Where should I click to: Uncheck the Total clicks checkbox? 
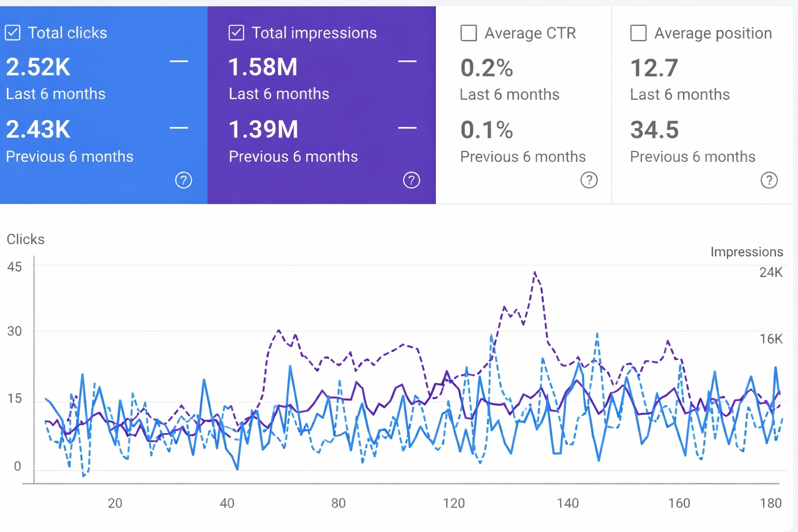(x=13, y=33)
